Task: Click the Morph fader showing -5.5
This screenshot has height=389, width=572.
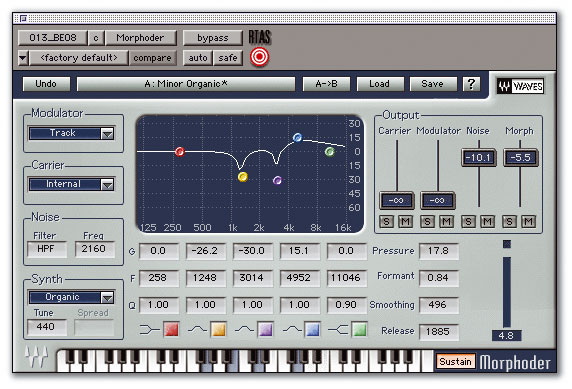Action: click(521, 158)
